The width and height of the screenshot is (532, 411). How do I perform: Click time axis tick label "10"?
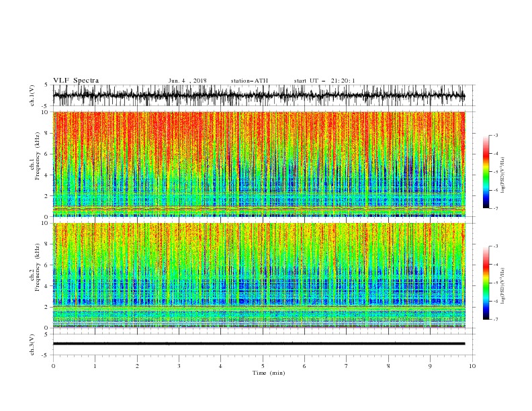[472, 366]
